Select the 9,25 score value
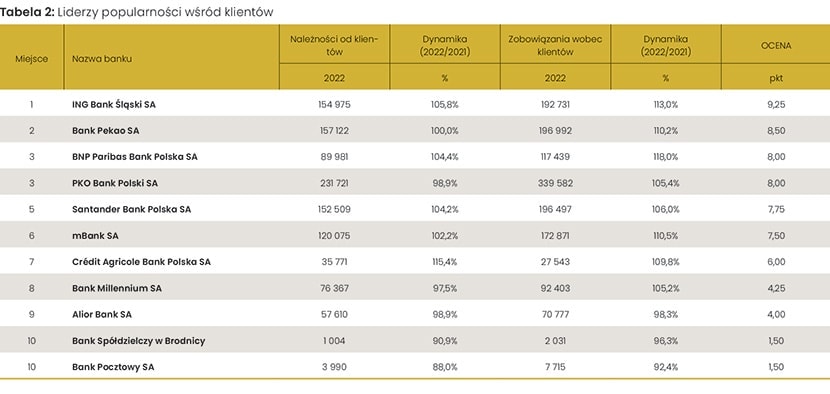Screen dimensions: 830x394 (776, 105)
